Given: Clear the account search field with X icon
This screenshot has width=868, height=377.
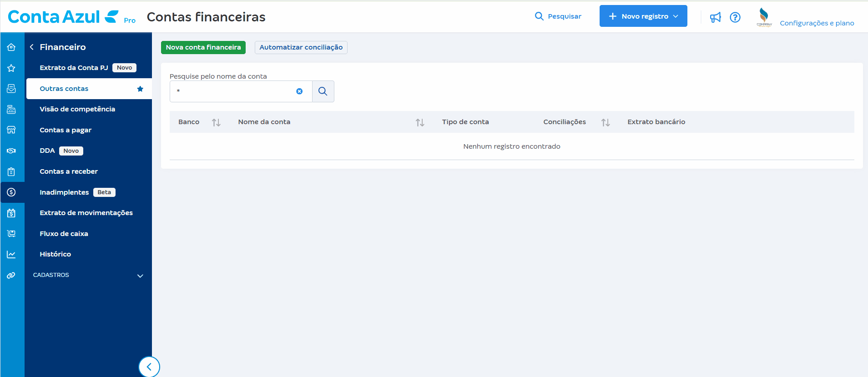Looking at the screenshot, I should (299, 91).
